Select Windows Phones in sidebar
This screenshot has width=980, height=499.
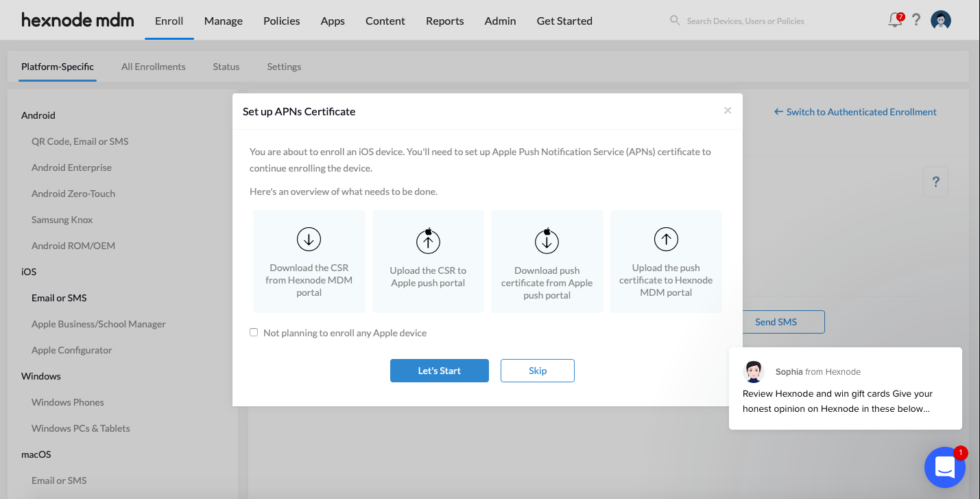coord(68,402)
